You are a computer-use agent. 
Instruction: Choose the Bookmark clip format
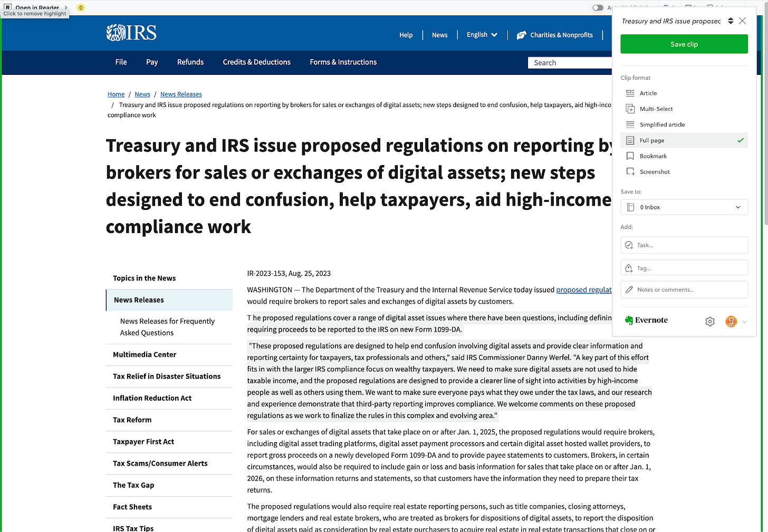point(684,156)
